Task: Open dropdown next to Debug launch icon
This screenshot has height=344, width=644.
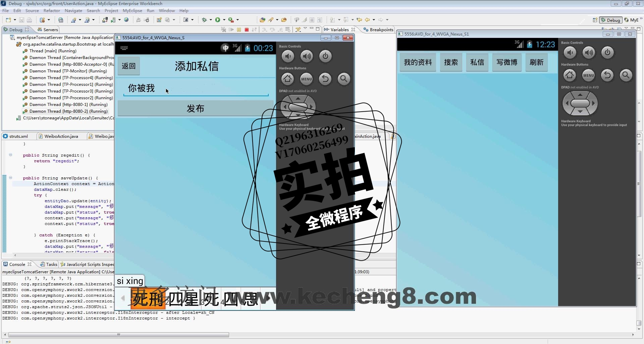Action: (211, 20)
